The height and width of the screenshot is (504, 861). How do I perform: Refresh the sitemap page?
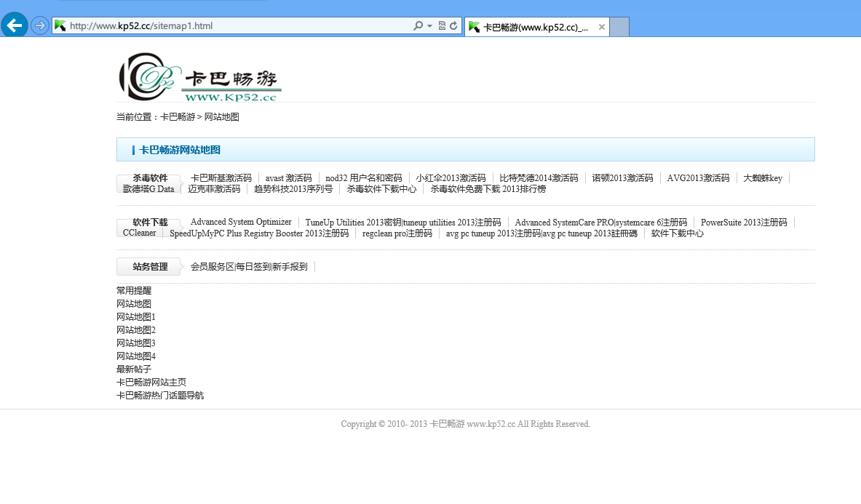(453, 24)
